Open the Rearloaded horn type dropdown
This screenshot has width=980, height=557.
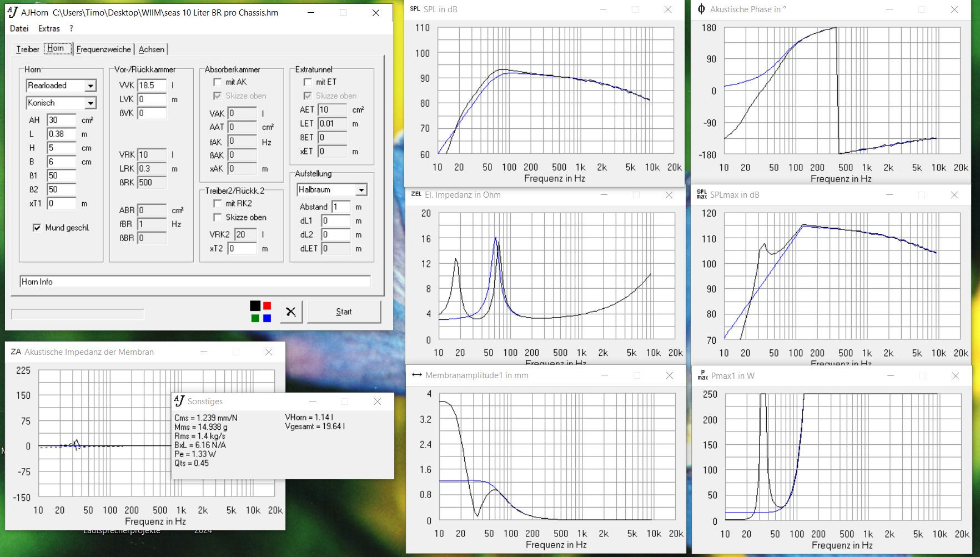[90, 86]
